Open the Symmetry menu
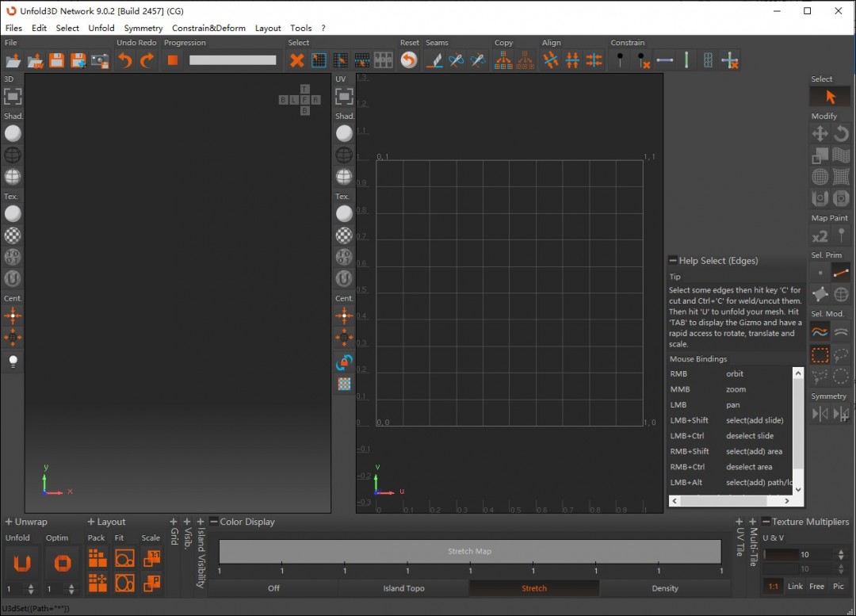856x616 pixels. point(143,28)
